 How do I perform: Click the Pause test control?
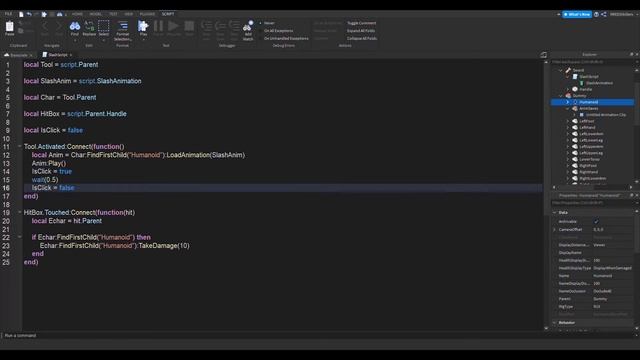(158, 26)
